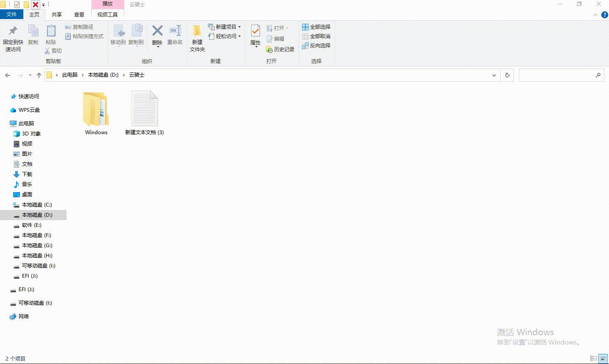Open the 轻松访问 dropdown
Viewport: 609px width, 364px height.
[x=225, y=36]
